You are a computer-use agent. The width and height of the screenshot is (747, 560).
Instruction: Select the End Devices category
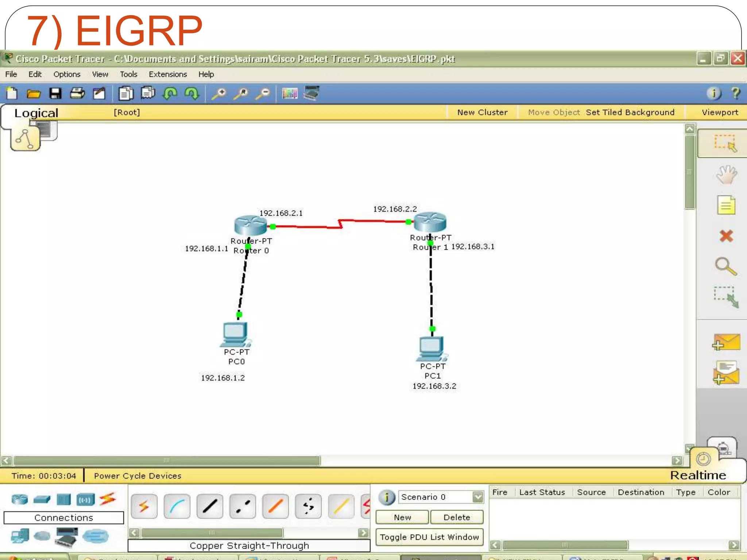[20, 536]
